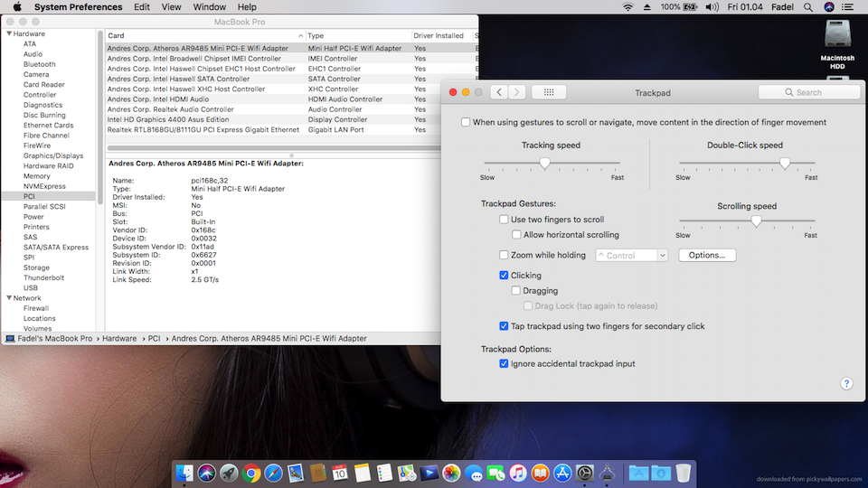Collapse the Network section in the sidebar
This screenshot has width=868, height=488.
click(x=9, y=297)
